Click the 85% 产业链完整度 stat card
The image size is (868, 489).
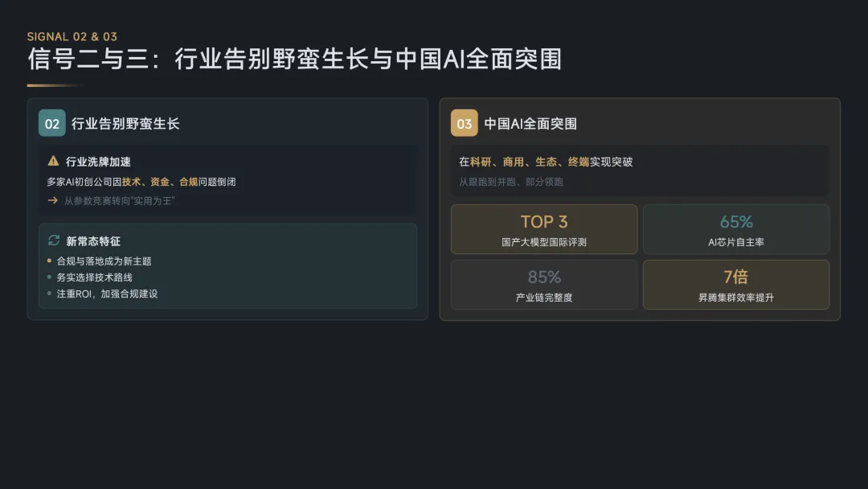(544, 285)
